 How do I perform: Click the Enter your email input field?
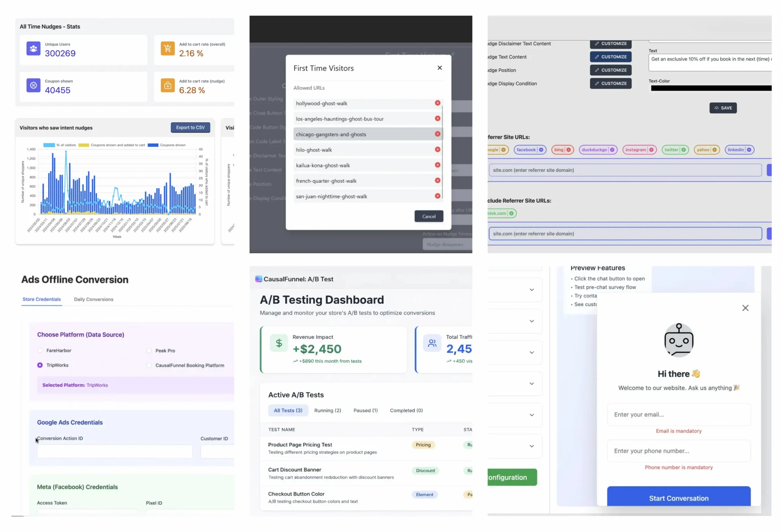click(x=679, y=415)
